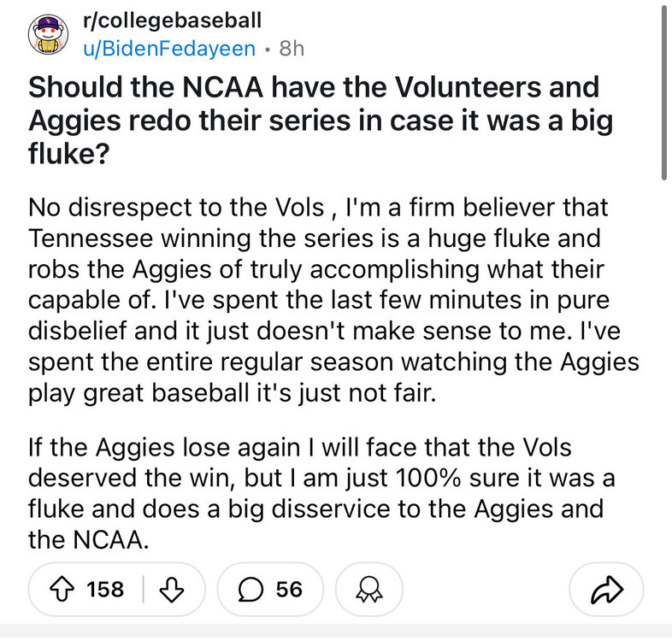View the u/BidenFedayeen user profile
Image resolution: width=672 pixels, height=641 pixels.
168,49
